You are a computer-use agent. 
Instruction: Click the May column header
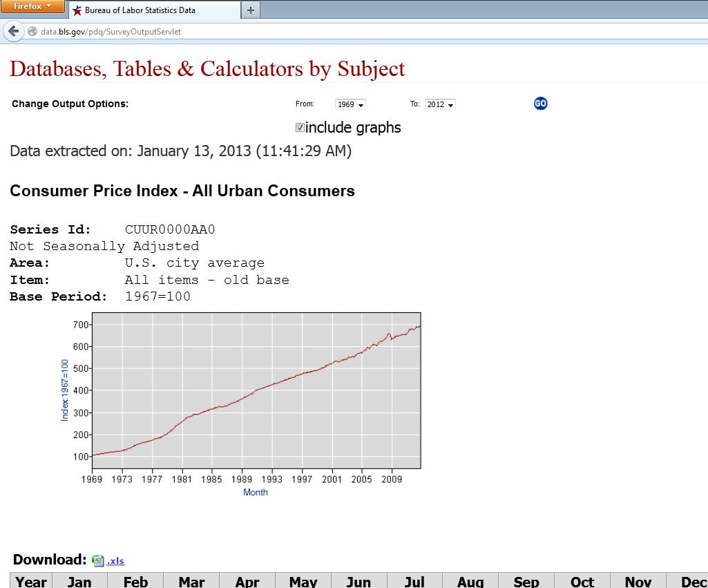pos(303,581)
